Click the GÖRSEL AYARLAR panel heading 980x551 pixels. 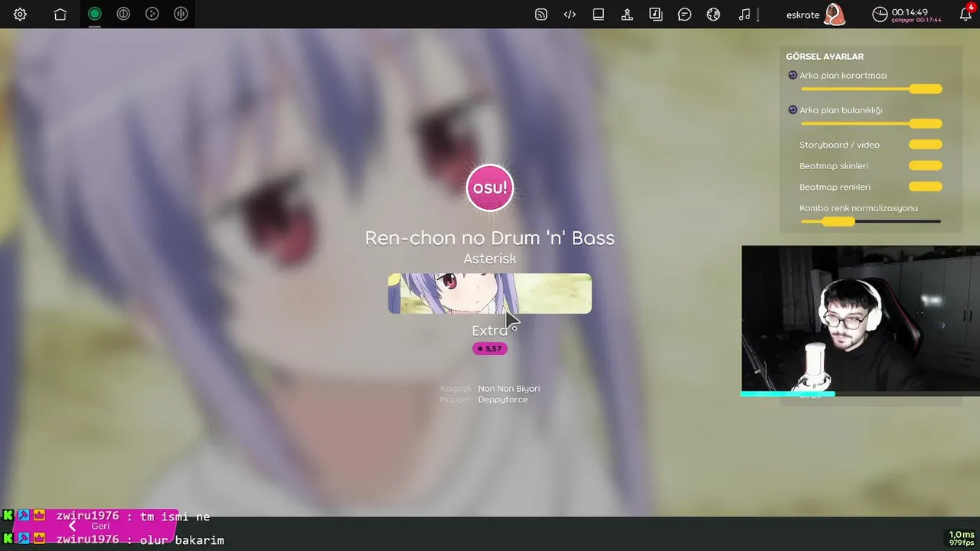click(825, 57)
